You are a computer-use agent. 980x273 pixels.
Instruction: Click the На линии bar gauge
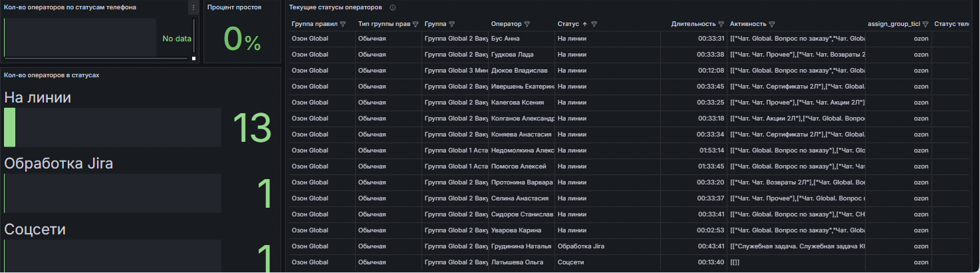click(x=112, y=127)
